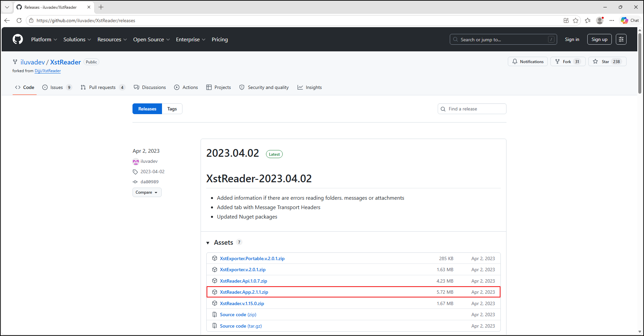Click the file icon beside Source code (tar.gz)
Screen dimensions: 644x336
coord(215,326)
